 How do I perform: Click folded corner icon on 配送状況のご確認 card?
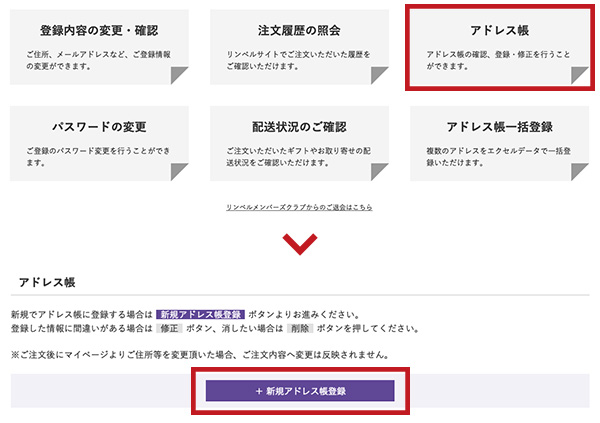pyautogui.click(x=378, y=172)
